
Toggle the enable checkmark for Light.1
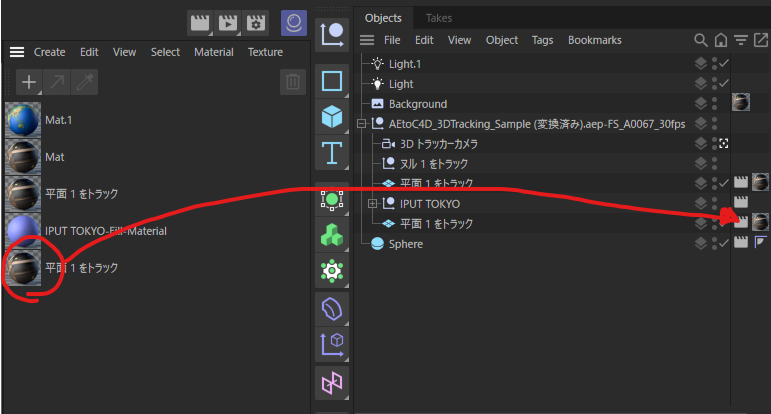pyautogui.click(x=724, y=64)
